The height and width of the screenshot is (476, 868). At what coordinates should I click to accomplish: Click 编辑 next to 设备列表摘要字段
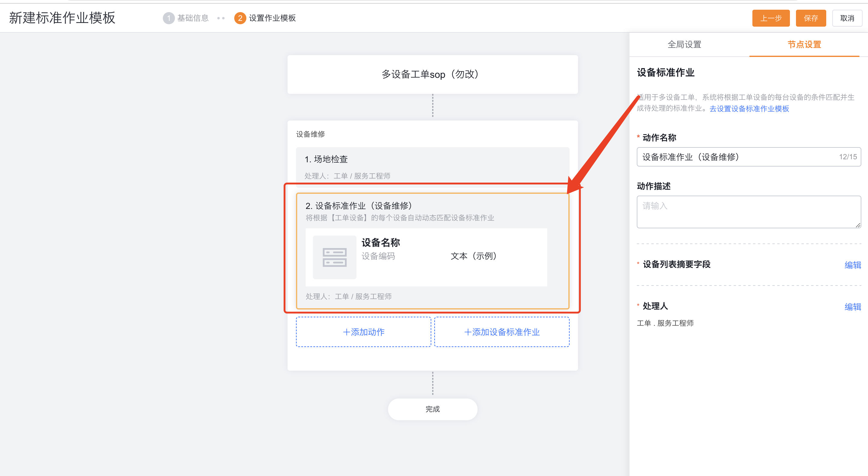click(853, 265)
